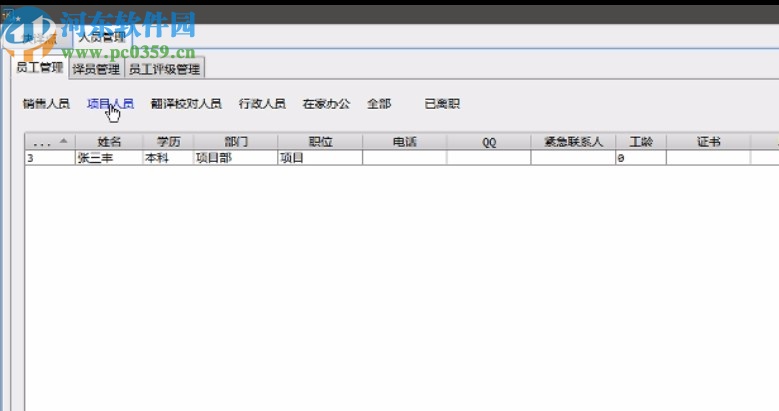The image size is (779, 411).
Task: Open the 人员管理 top tab
Action: pos(102,37)
